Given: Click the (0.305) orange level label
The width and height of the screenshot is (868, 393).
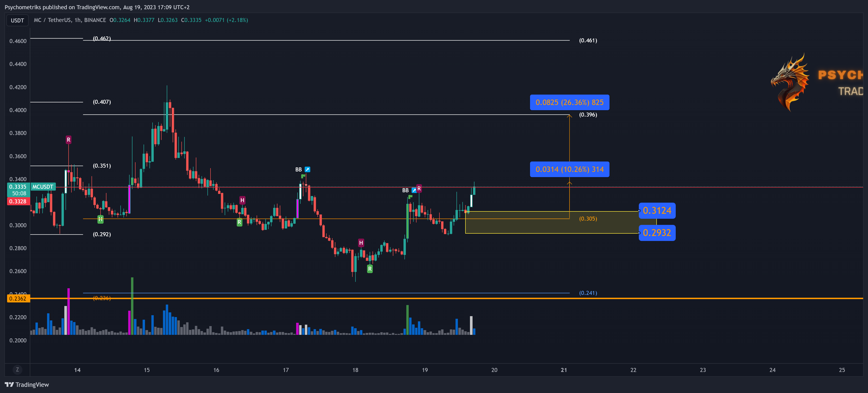Looking at the screenshot, I should pyautogui.click(x=588, y=219).
